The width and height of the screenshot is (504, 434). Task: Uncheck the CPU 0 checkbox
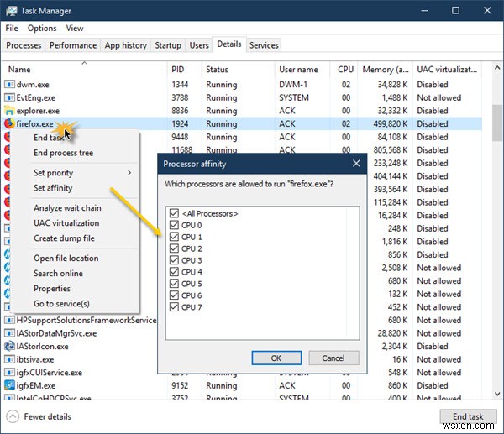(174, 226)
